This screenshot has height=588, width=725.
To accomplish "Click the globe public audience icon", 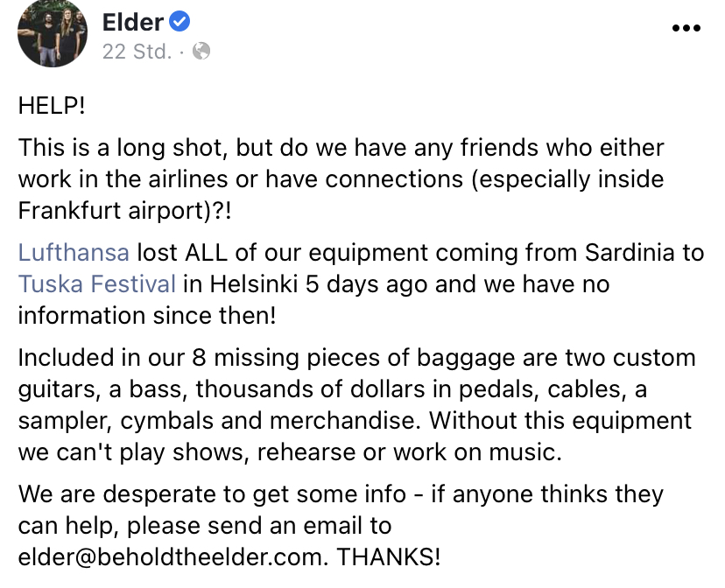I will coord(201,51).
